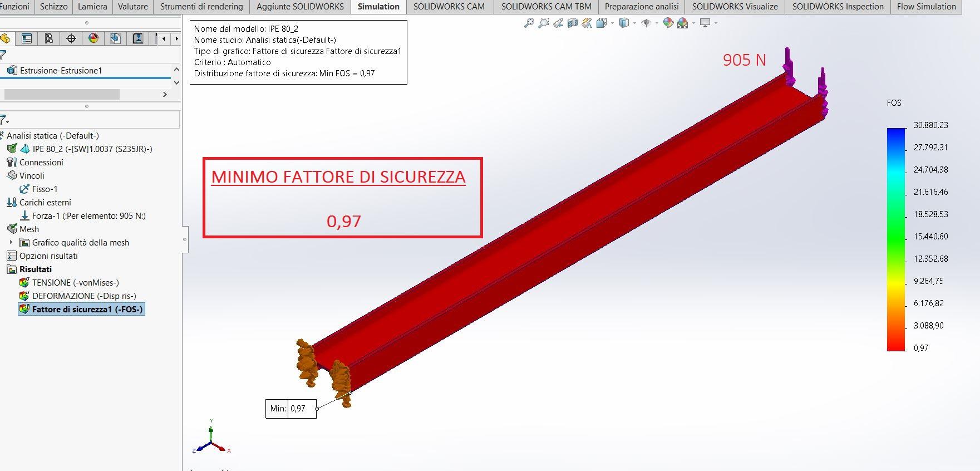Viewport: 980px width, 471px height.
Task: Open the DimXpertManager crosshair tab
Action: pos(71,38)
